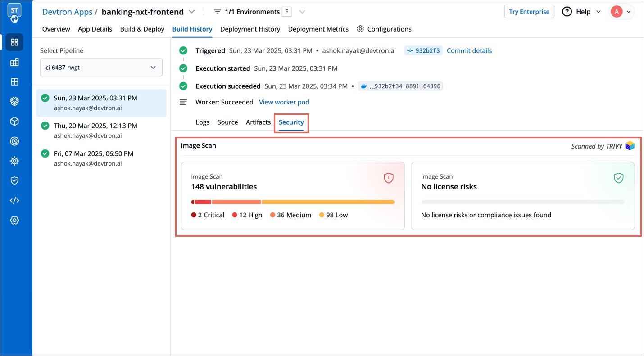The height and width of the screenshot is (356, 644).
Task: Open the Commit details link
Action: pos(469,51)
